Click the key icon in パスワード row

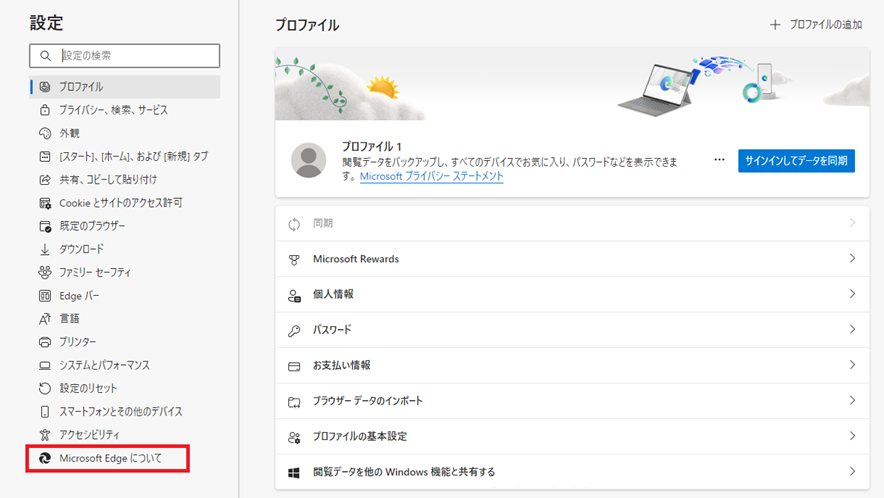(x=294, y=331)
